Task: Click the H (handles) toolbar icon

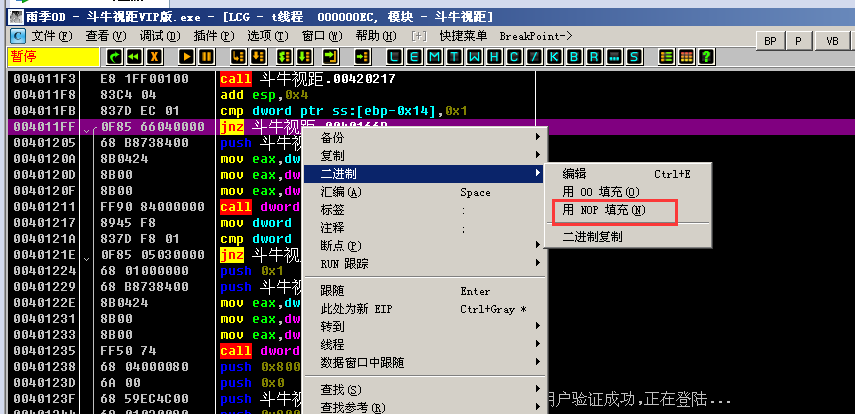Action: (x=495, y=57)
